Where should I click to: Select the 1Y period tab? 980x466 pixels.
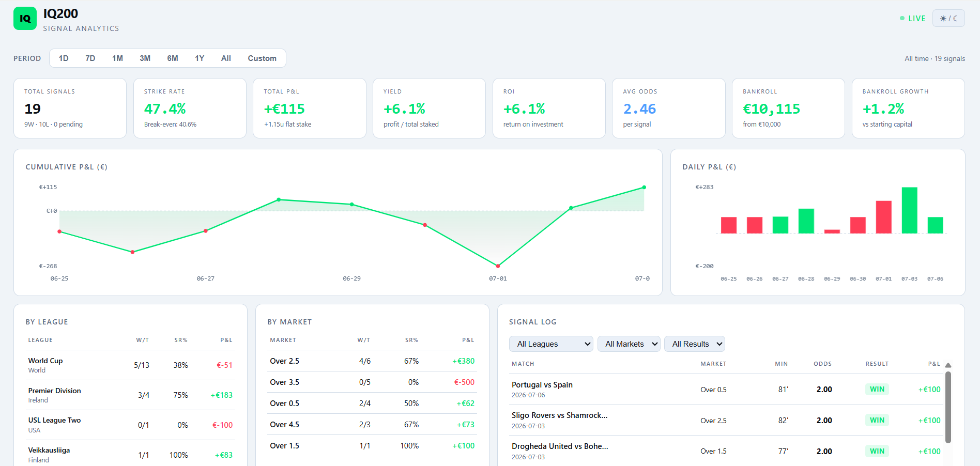(x=200, y=58)
